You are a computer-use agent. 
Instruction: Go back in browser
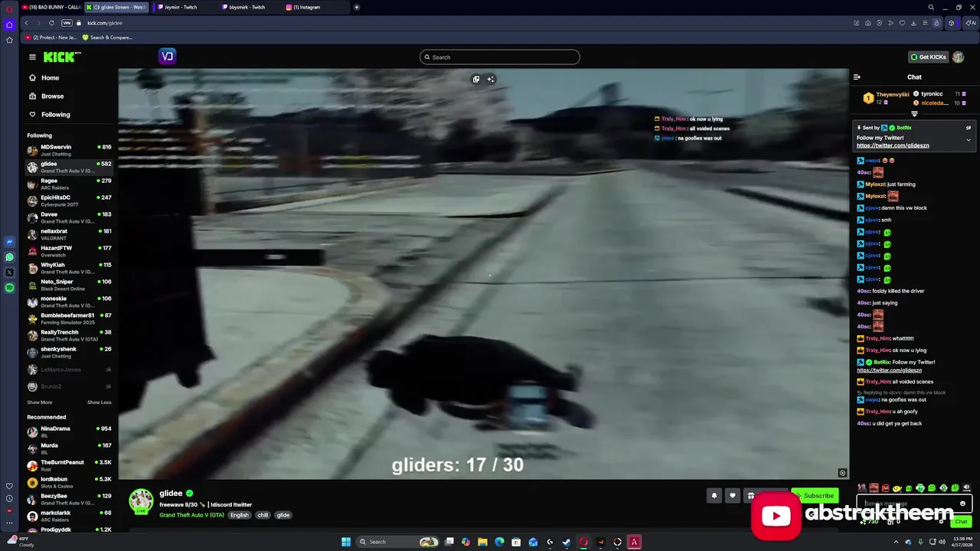click(26, 23)
